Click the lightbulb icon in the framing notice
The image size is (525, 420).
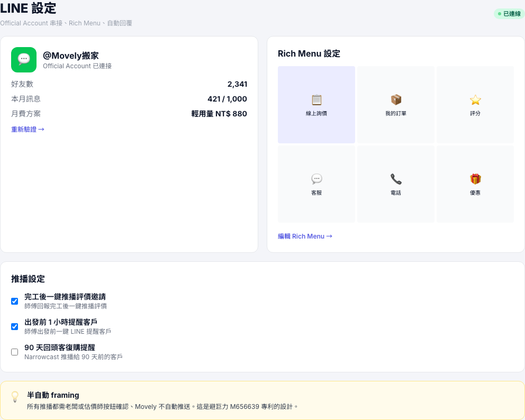[15, 397]
